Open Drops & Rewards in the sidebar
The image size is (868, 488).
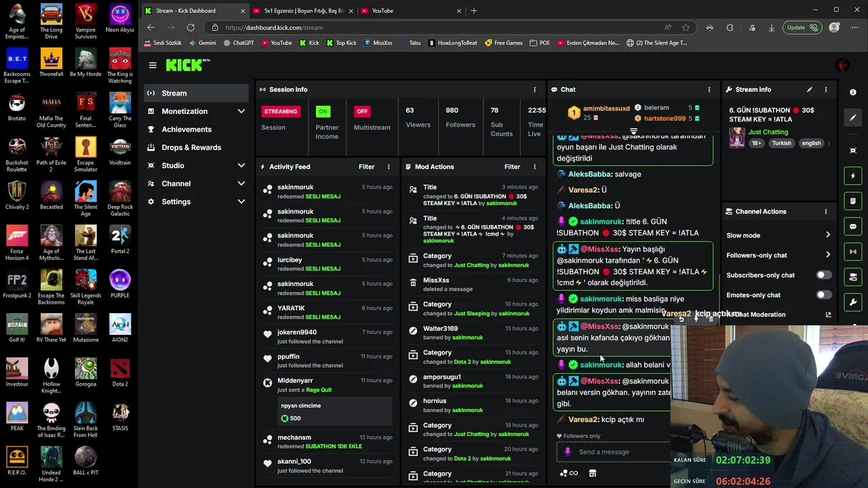pos(196,147)
